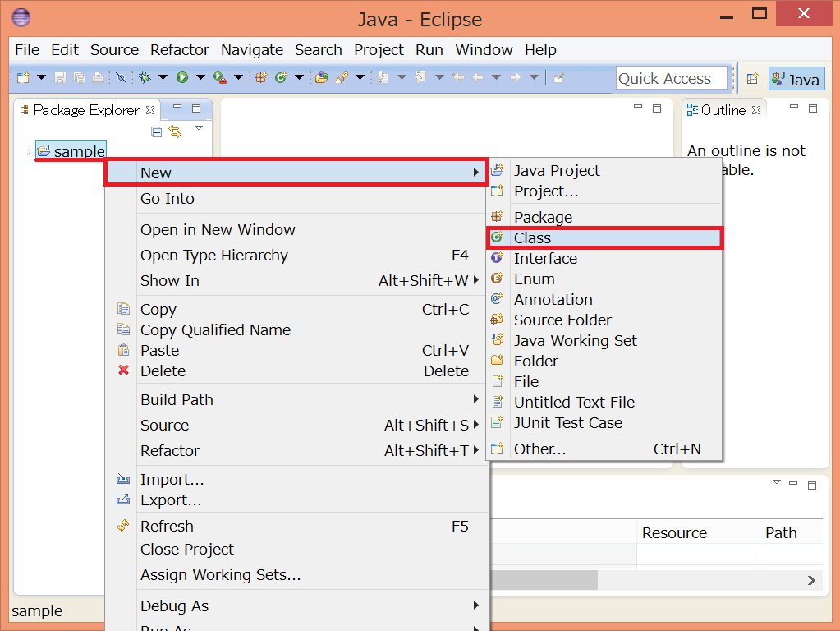Click Close Project in the context menu
The image size is (840, 631).
coord(296,550)
